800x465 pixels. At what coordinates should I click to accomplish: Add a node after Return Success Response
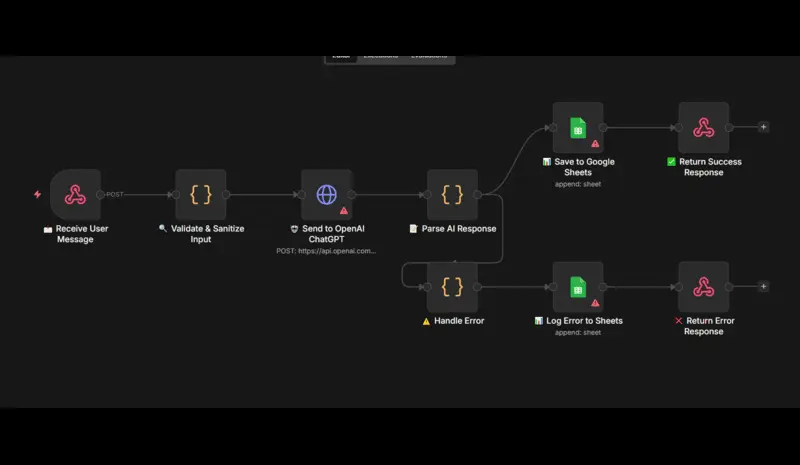click(x=763, y=127)
